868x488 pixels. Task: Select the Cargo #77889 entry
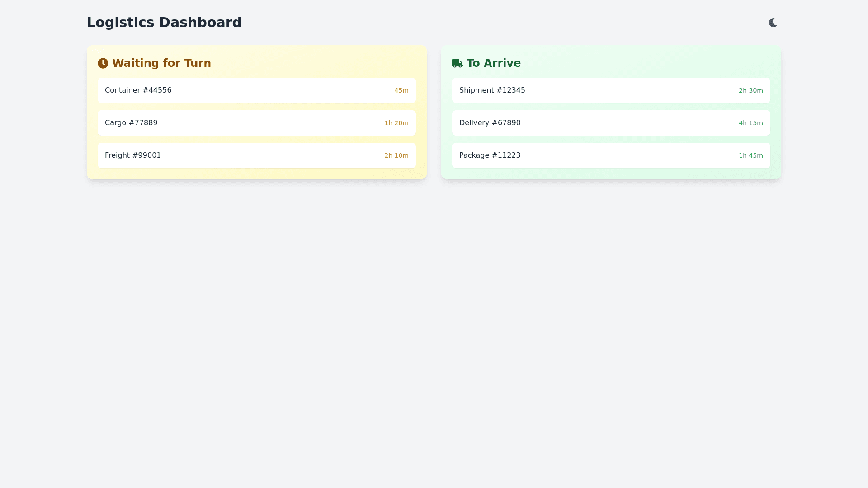pos(256,122)
